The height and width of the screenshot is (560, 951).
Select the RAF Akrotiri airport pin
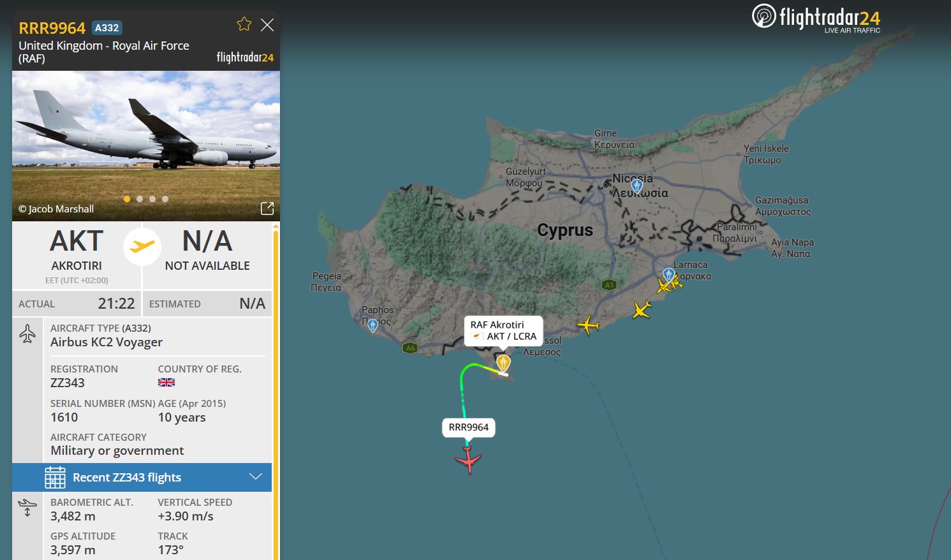503,364
